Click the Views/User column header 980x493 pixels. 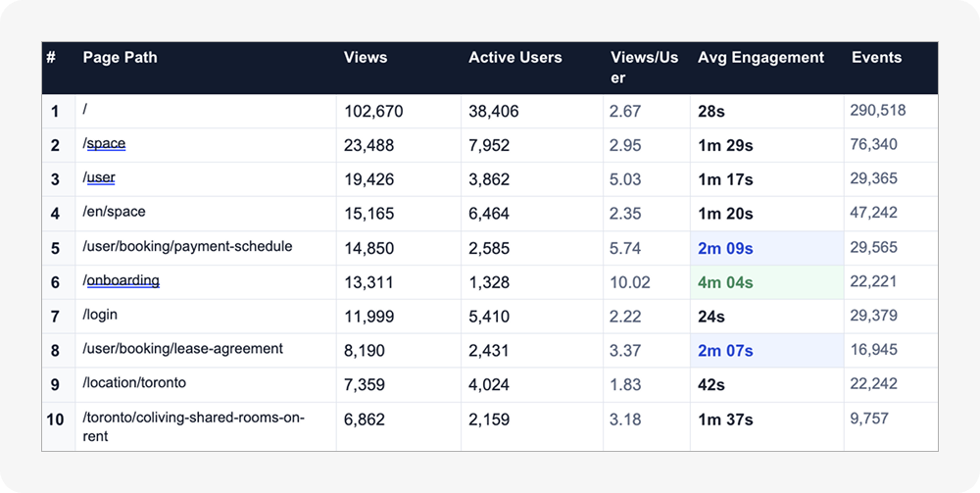point(644,68)
